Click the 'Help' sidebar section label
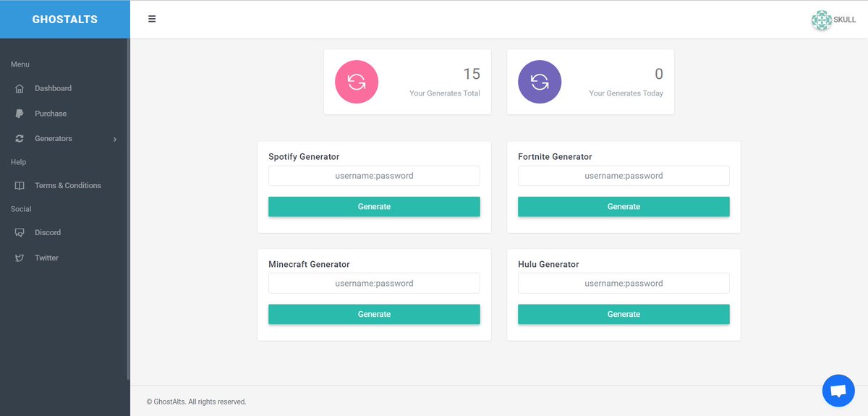 (x=18, y=162)
